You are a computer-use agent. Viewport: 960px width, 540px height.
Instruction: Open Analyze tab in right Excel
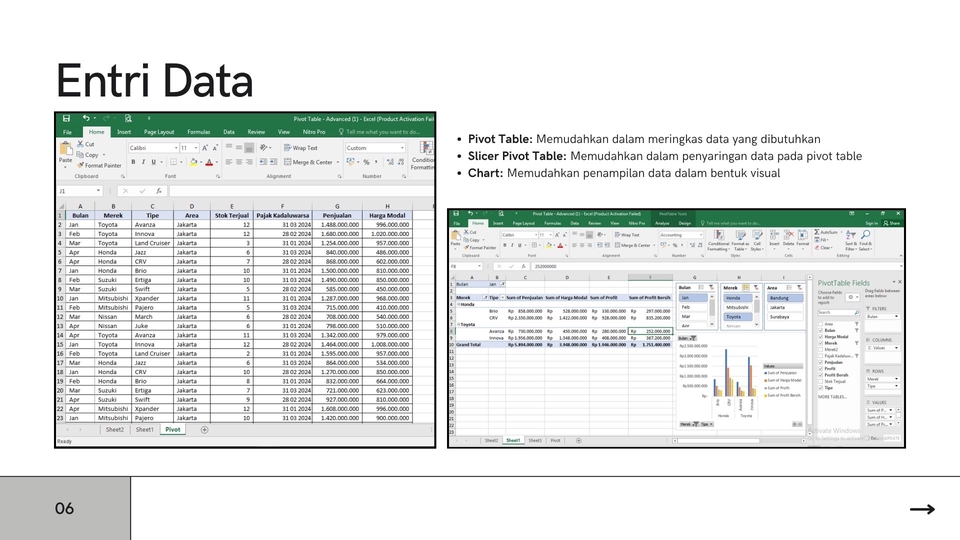(x=662, y=223)
